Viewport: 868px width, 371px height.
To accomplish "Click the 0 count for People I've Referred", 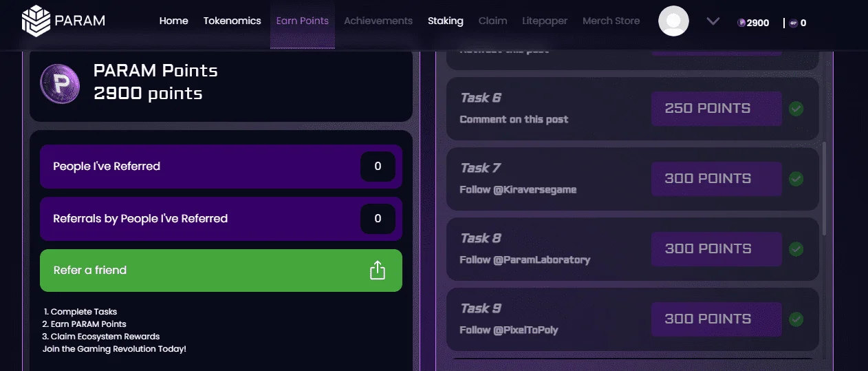I will tap(378, 167).
